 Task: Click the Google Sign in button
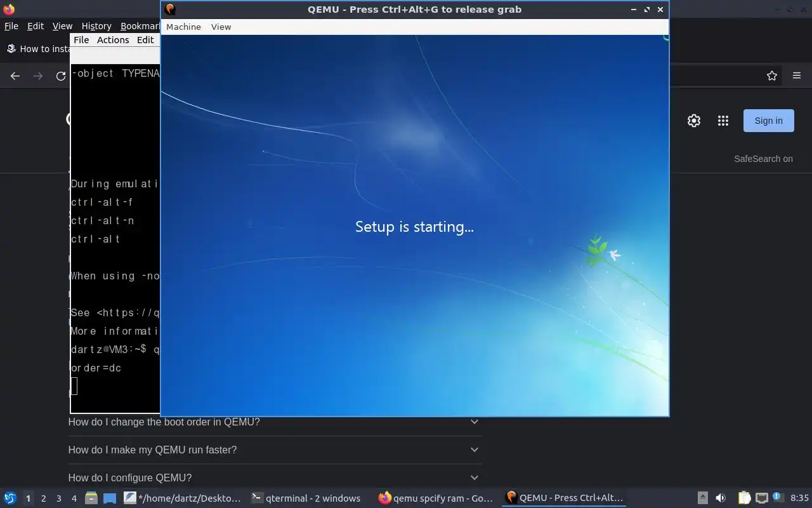[768, 121]
